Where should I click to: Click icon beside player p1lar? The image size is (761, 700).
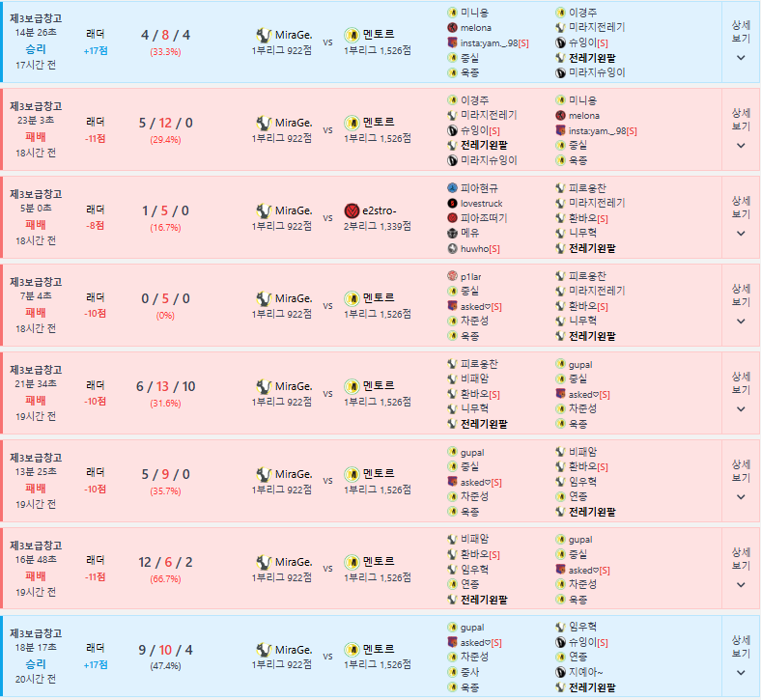(452, 275)
